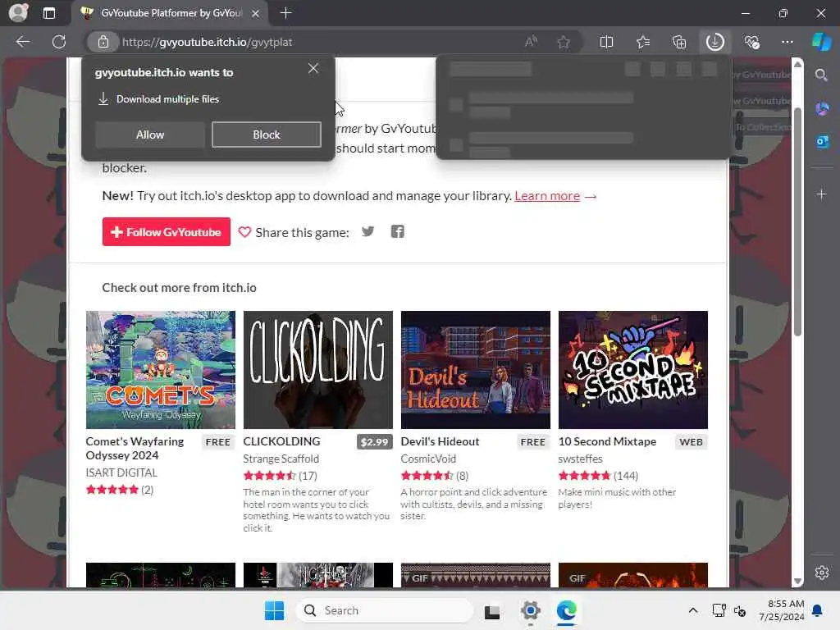Open the Favorites list
The height and width of the screenshot is (630, 840).
643,42
